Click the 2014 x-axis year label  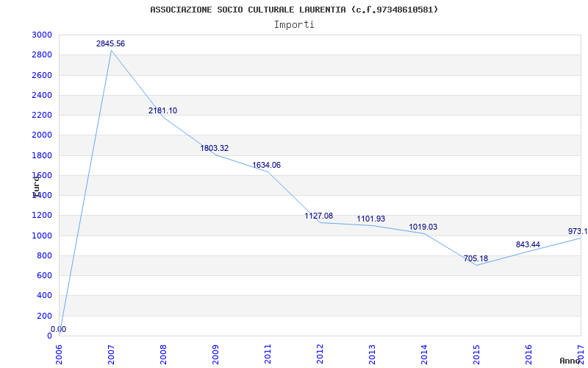424,355
